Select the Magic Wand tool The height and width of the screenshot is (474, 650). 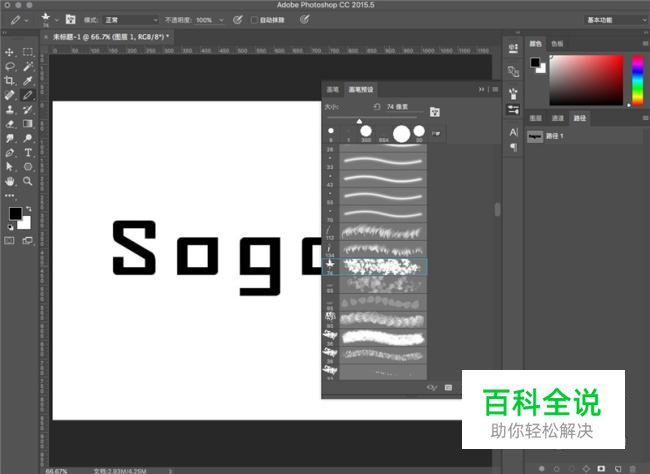[x=28, y=66]
